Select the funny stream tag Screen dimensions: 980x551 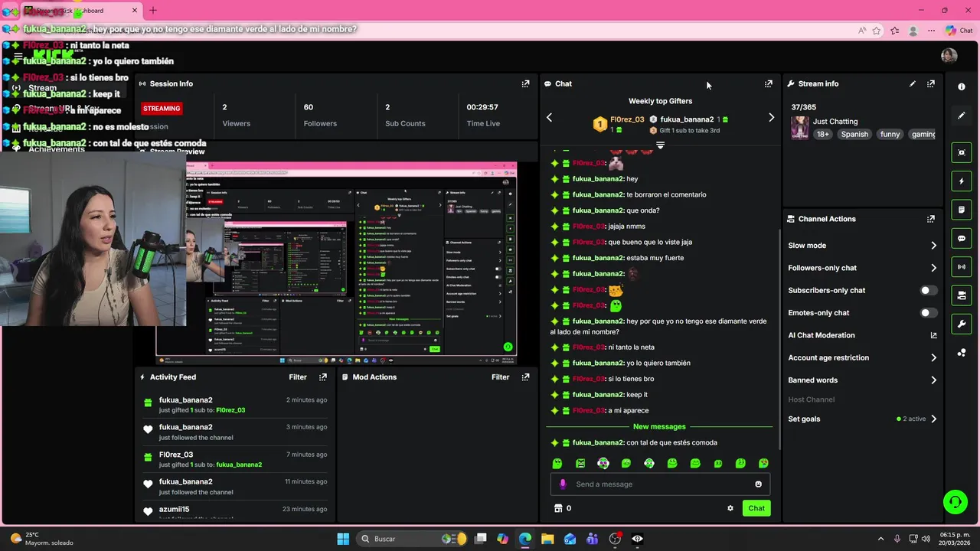890,134
